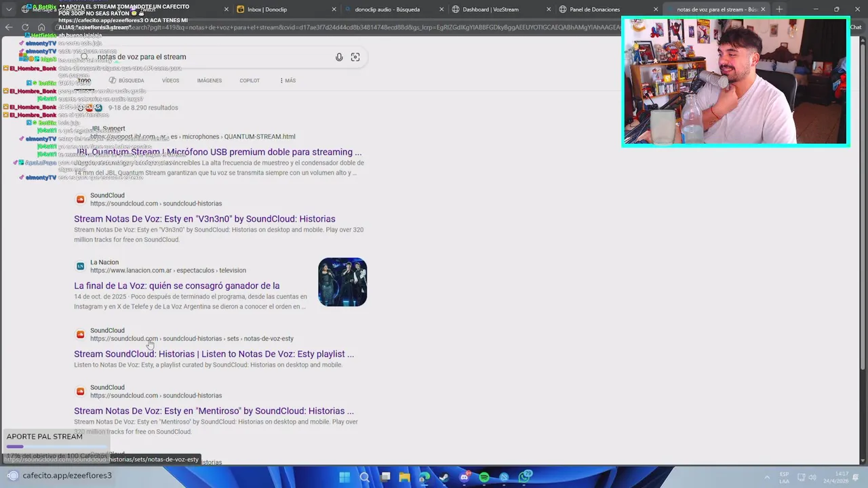Screen dimensions: 868x488
Task: Open Windows taskbar search
Action: click(365, 477)
